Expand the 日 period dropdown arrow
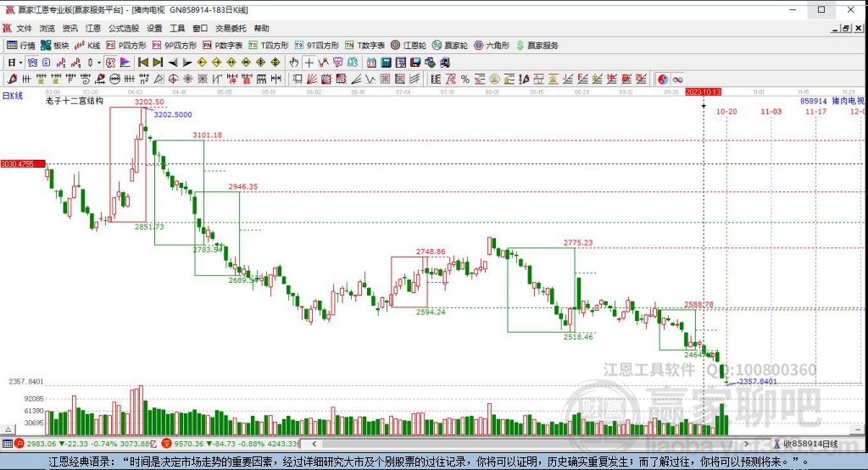 pos(20,63)
